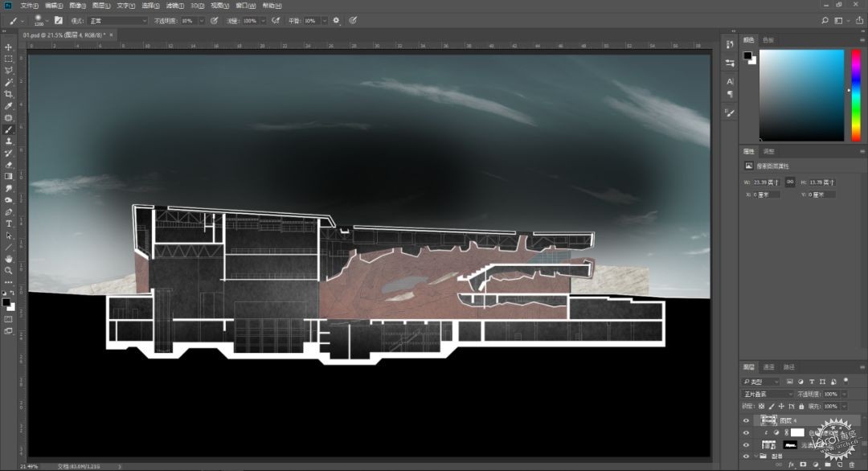Select the Path Selection tool
This screenshot has width=868, height=471.
click(8, 235)
